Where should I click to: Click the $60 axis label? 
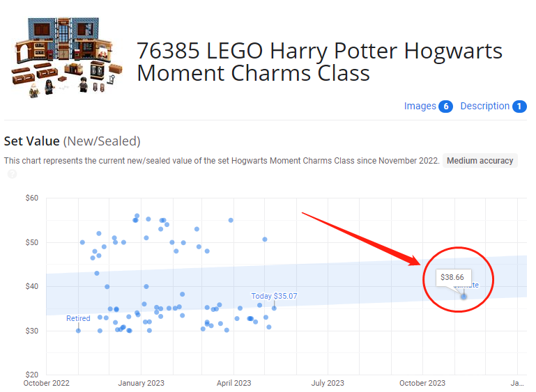pyautogui.click(x=32, y=198)
